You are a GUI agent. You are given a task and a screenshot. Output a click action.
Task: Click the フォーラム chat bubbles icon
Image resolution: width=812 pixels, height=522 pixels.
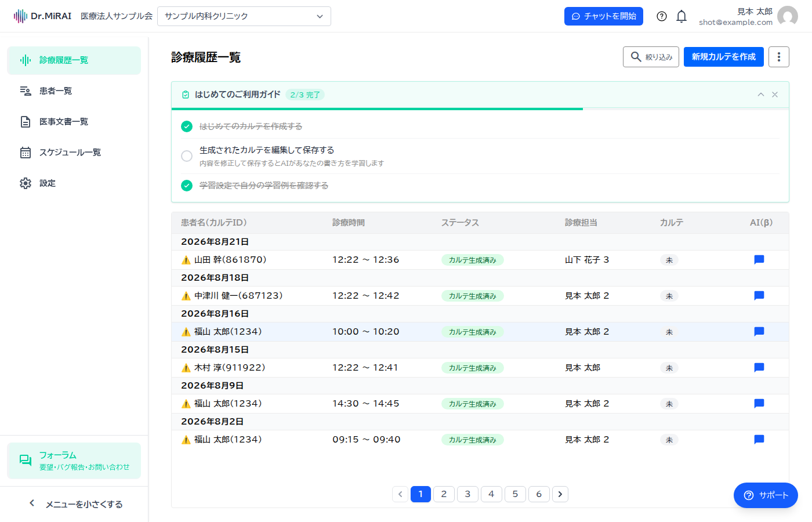coord(26,461)
